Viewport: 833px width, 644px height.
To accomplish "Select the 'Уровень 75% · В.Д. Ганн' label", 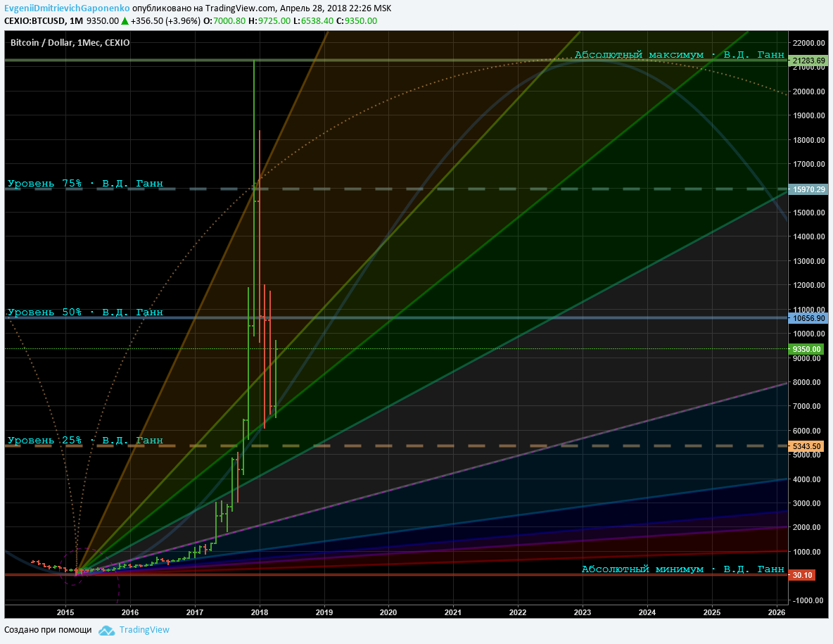I will coord(86,183).
